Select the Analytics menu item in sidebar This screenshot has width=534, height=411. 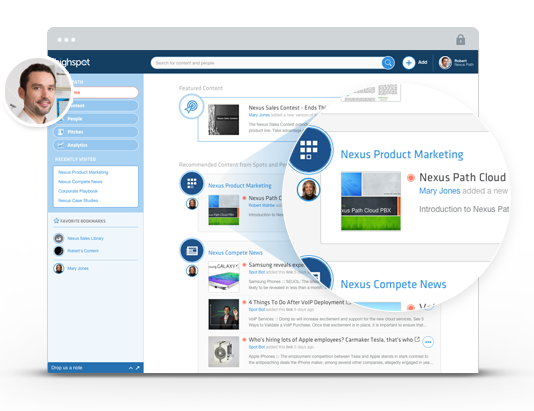96,145
